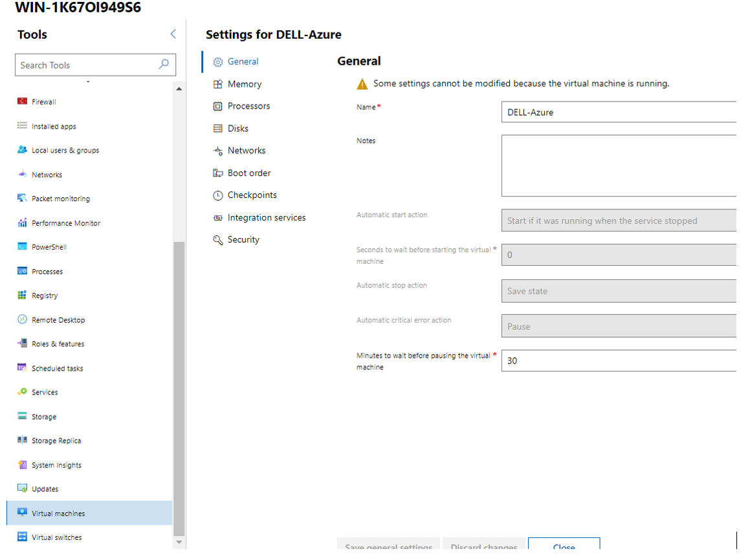The image size is (750, 560).
Task: Open the Virtual switches icon
Action: coord(22,537)
